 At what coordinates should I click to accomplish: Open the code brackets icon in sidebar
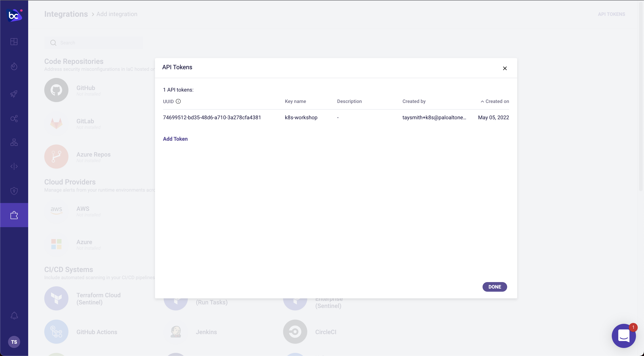[x=14, y=166]
